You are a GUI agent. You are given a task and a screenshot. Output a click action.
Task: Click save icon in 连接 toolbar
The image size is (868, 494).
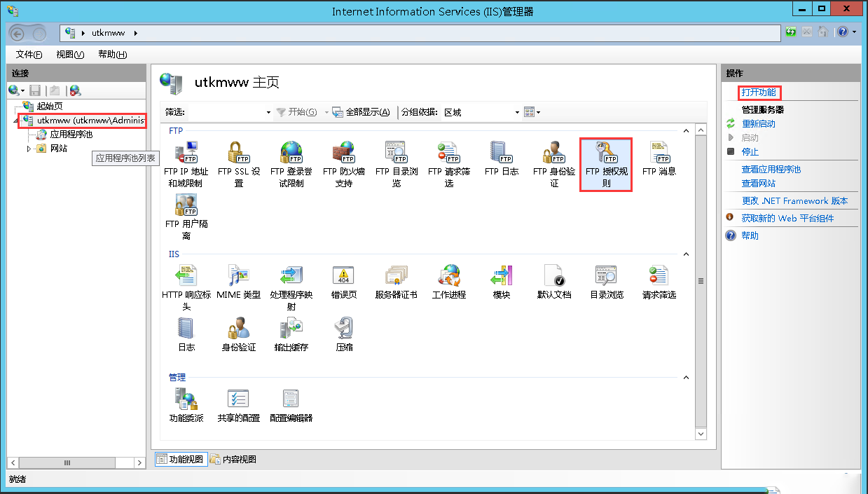point(35,90)
